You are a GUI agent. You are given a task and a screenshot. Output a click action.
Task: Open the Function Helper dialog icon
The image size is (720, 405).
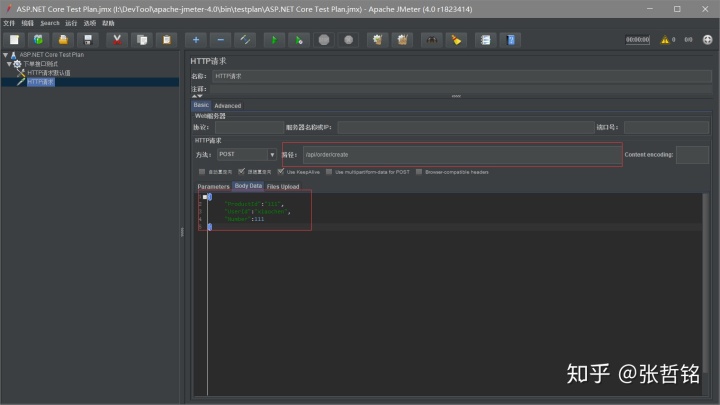(485, 40)
